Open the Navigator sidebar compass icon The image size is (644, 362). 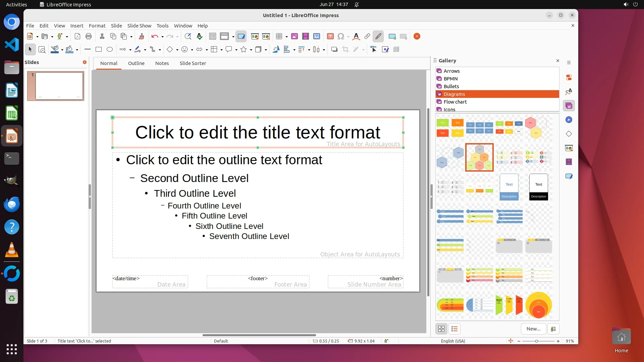(569, 120)
